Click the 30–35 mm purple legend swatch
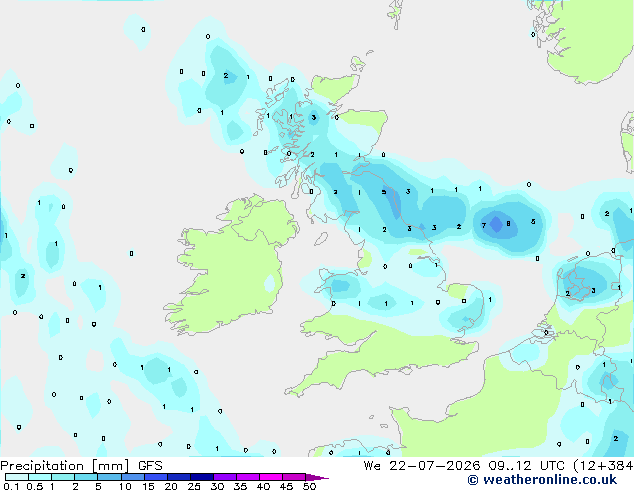 (x=225, y=477)
